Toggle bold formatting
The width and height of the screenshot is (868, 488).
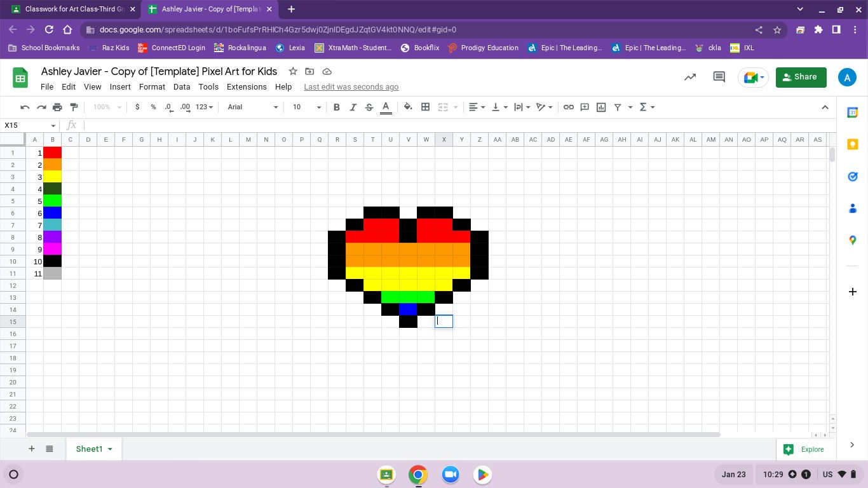(337, 107)
